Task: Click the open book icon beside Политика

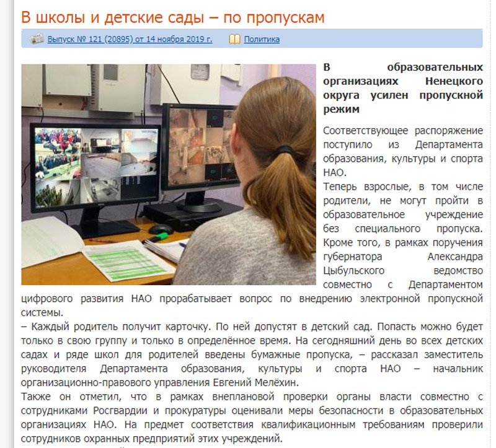Action: tap(234, 39)
